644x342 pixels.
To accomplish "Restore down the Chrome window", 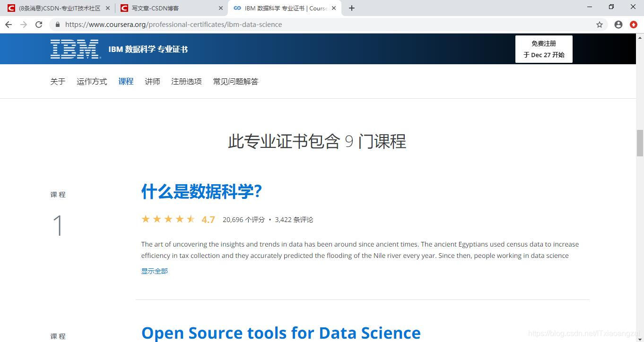I will pyautogui.click(x=611, y=7).
